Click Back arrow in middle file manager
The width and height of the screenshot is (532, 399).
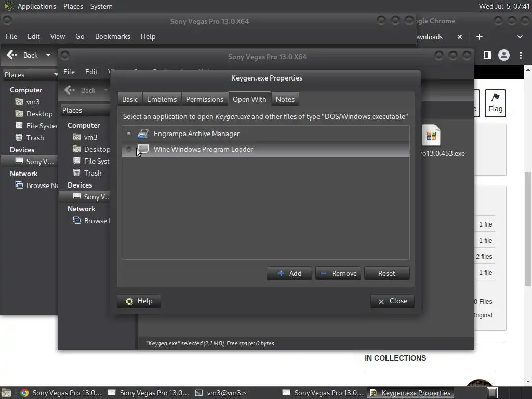69,90
